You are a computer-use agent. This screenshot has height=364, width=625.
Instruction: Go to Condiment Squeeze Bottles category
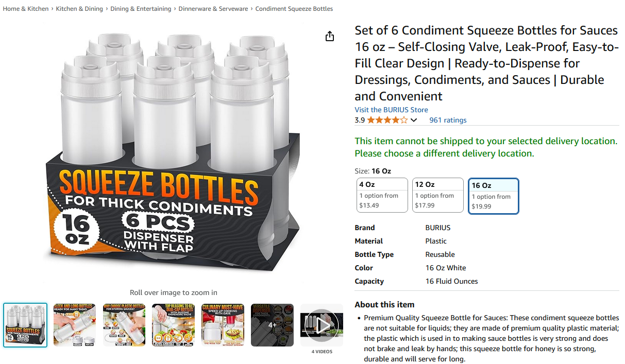click(x=294, y=9)
